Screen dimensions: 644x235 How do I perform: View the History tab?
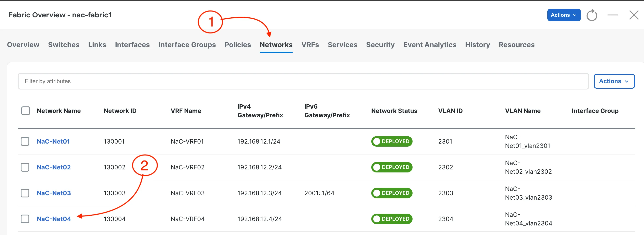click(477, 45)
